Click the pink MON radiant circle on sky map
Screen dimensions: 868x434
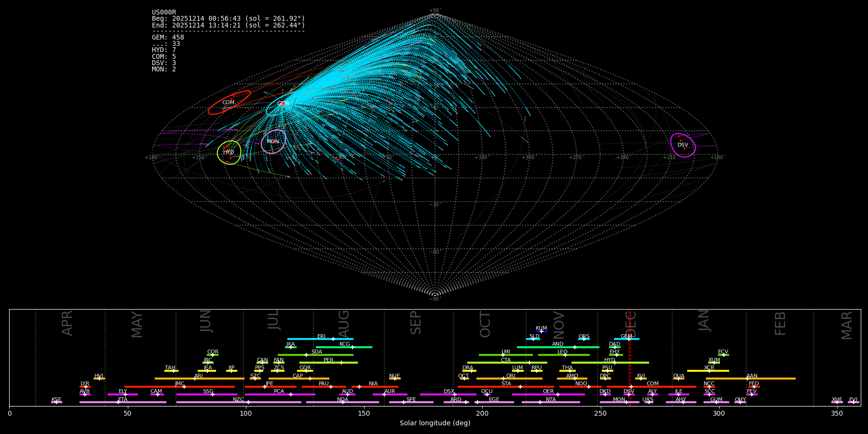pyautogui.click(x=273, y=141)
